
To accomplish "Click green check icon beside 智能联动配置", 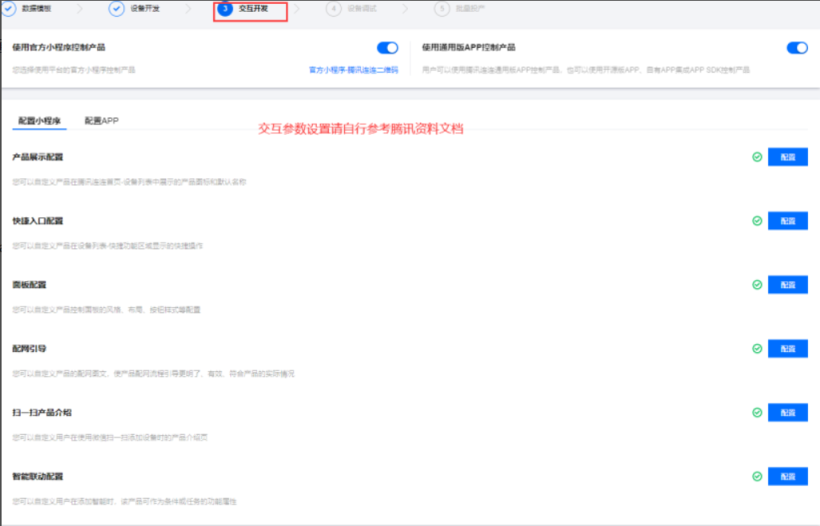I will [757, 476].
